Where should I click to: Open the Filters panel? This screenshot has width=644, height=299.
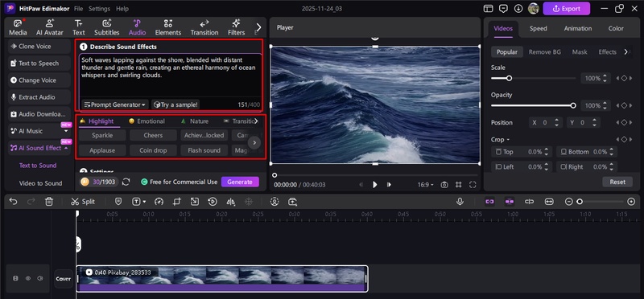(x=236, y=27)
